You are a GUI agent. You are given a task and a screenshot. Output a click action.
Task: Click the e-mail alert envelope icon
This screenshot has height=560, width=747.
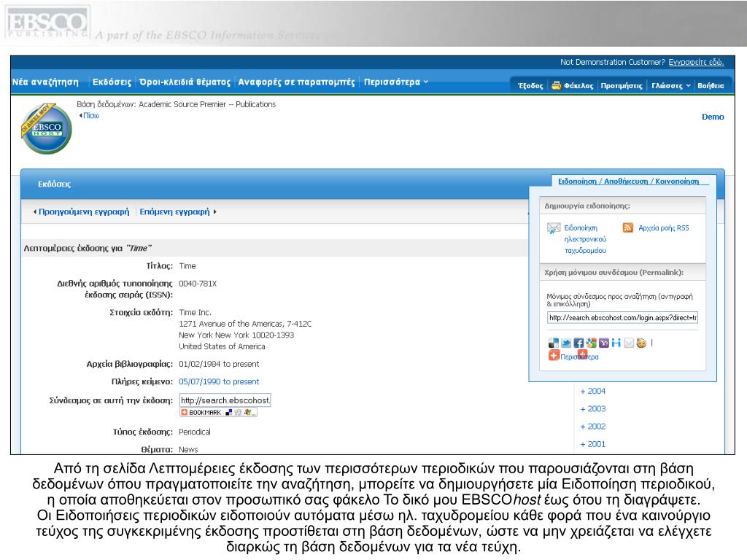click(554, 228)
